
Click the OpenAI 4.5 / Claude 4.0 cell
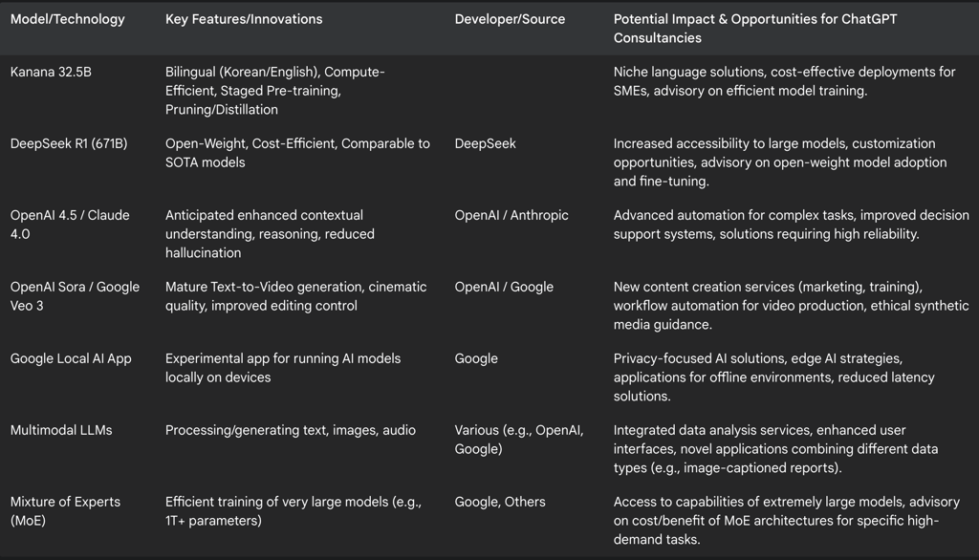tap(70, 225)
